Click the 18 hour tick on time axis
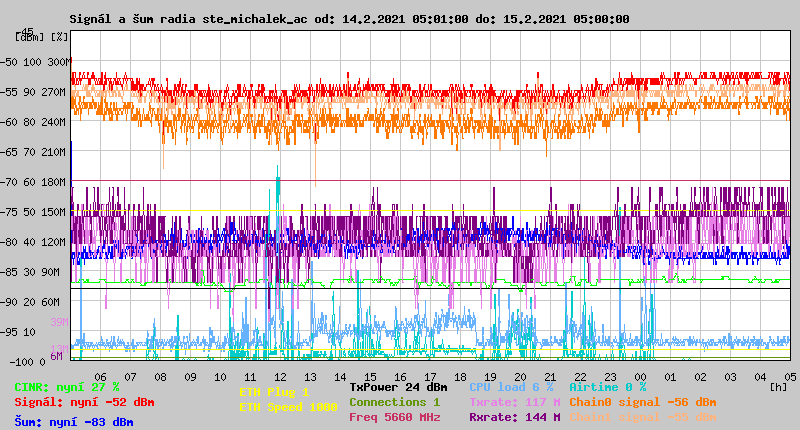Screen dimensions: 800x430 tap(460, 377)
